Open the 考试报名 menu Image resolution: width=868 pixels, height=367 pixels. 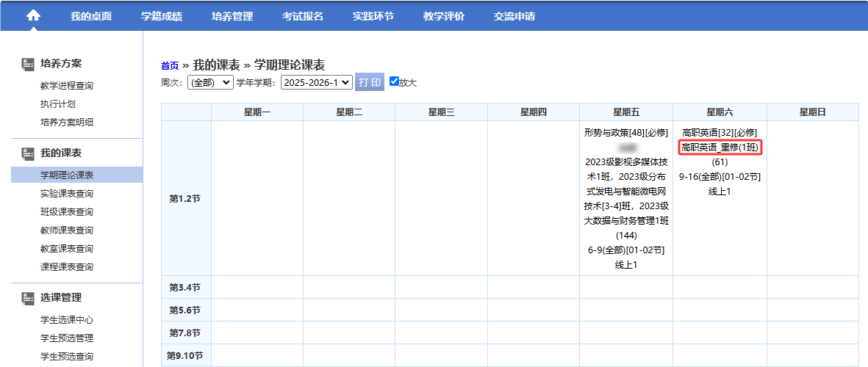click(x=303, y=16)
